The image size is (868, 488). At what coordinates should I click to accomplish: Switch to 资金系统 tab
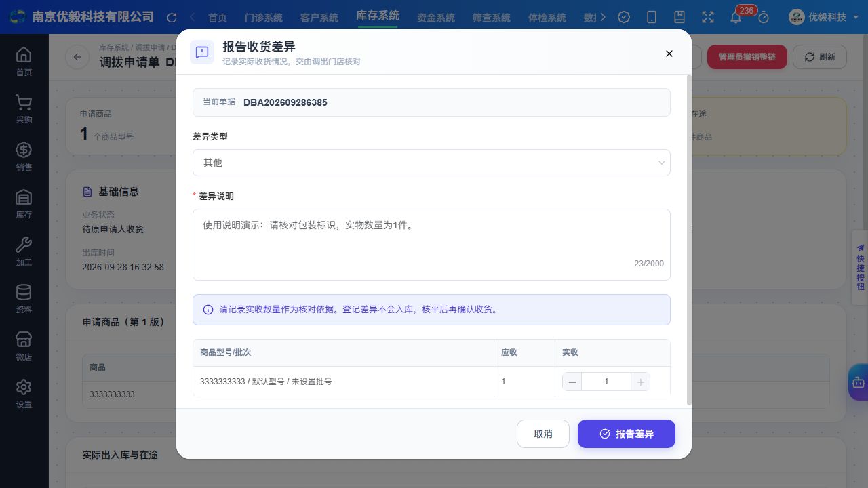tap(436, 18)
